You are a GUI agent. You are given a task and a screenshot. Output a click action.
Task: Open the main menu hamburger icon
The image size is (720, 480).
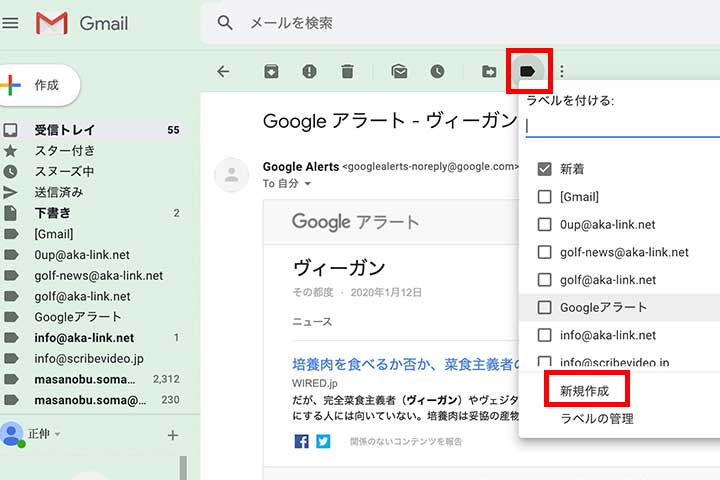(x=10, y=23)
